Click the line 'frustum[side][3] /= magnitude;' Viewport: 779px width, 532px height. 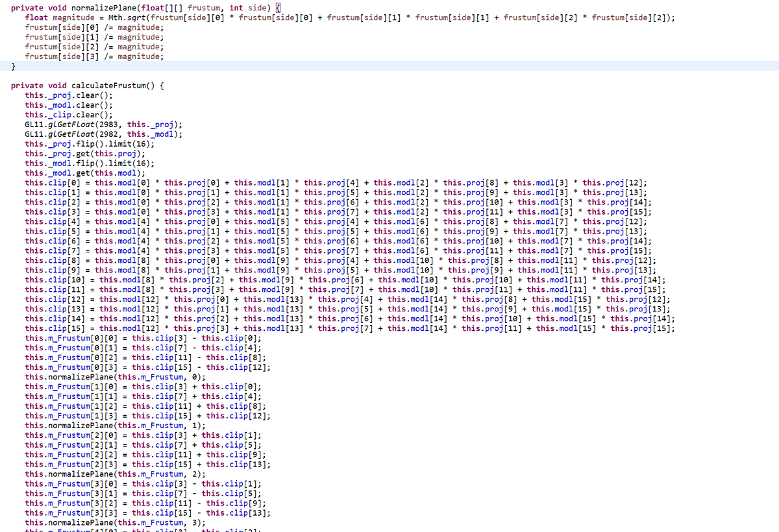(94, 56)
